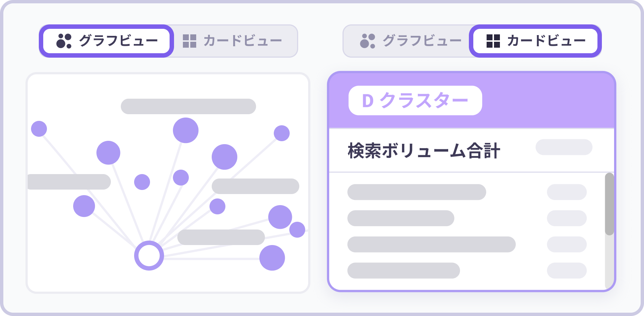The image size is (644, 316).
Task: Click the card grid icon in left toggle
Action: 190,41
